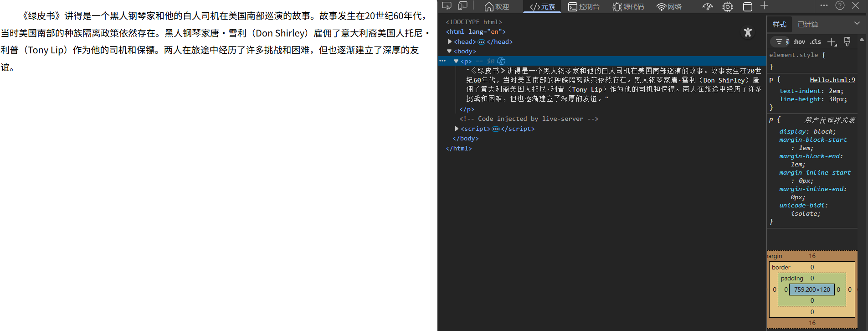Click the box model content size 759.200×120
Viewport: 868px width, 331px height.
click(x=812, y=290)
